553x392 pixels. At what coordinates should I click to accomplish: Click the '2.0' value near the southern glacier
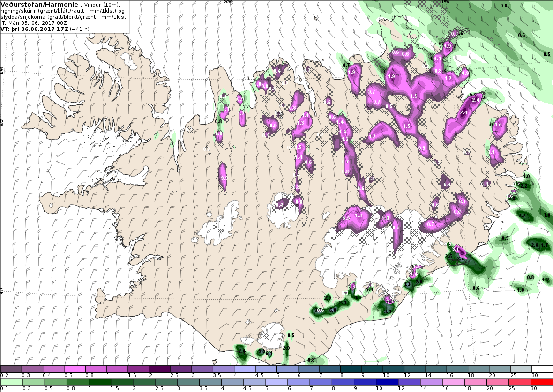pos(286,348)
